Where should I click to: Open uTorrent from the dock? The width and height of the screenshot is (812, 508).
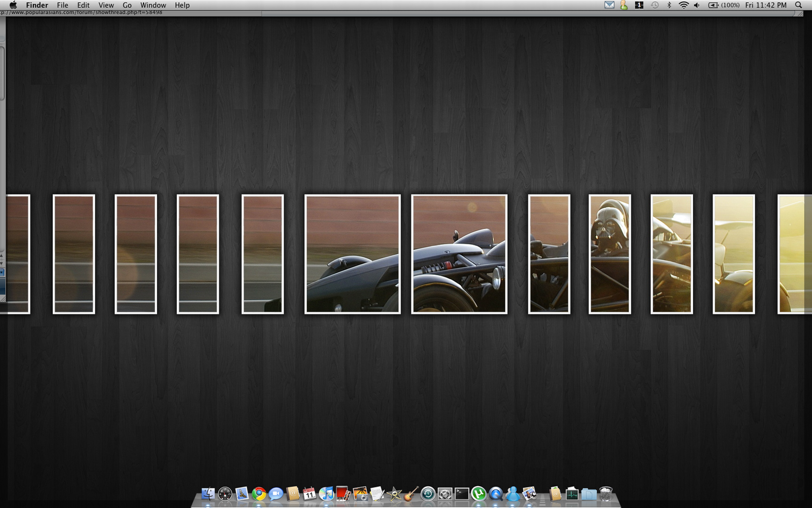(x=478, y=493)
